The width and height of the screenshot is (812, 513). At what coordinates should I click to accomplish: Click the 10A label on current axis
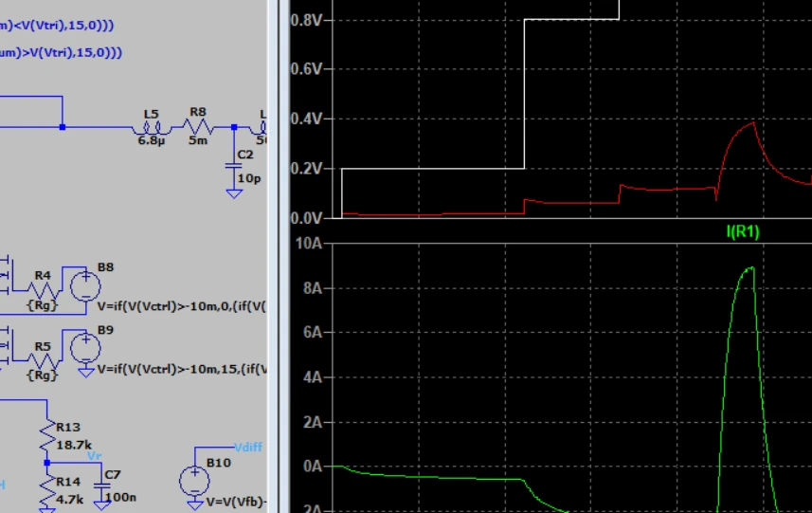310,244
